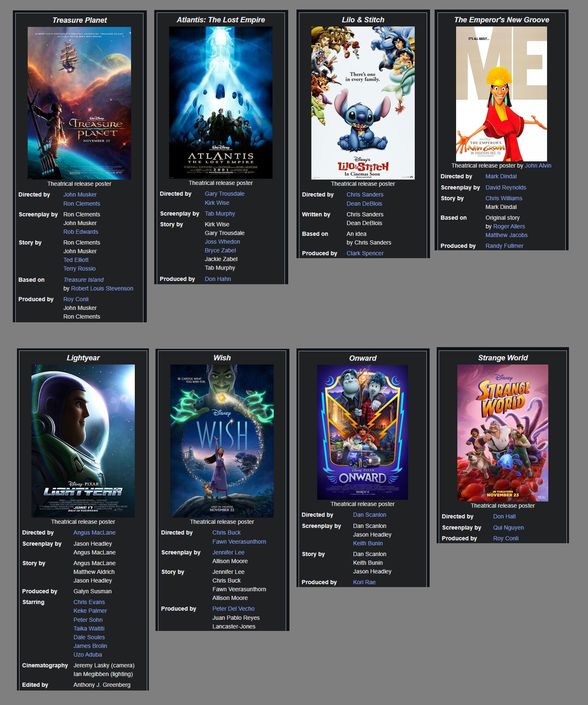Open the Ted Elliott link
Screen dimensions: 588x705
[x=76, y=260]
